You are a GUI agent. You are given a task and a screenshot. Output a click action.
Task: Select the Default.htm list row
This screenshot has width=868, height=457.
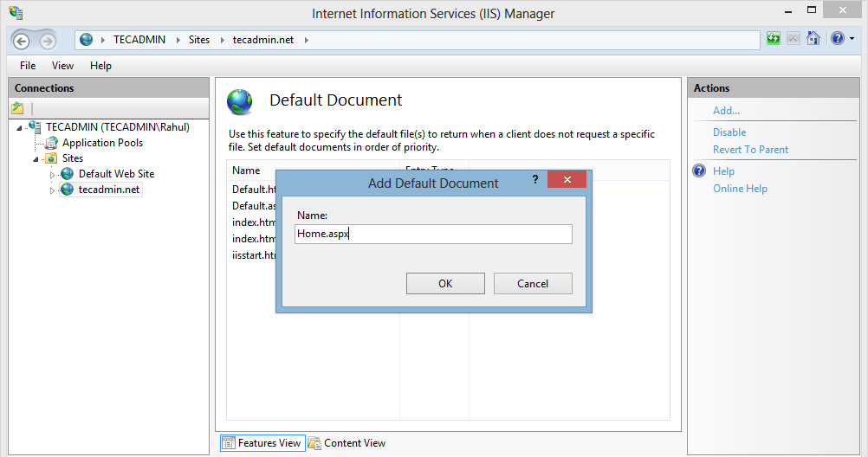(254, 190)
